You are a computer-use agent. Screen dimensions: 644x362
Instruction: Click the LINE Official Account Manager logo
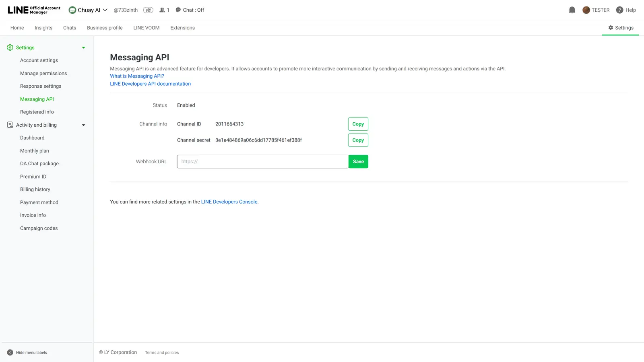click(34, 10)
